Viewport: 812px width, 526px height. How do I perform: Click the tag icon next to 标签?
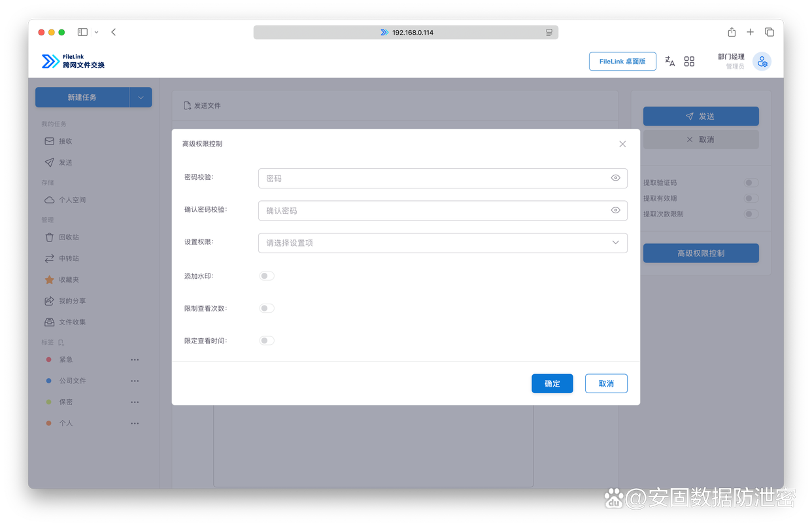(61, 342)
